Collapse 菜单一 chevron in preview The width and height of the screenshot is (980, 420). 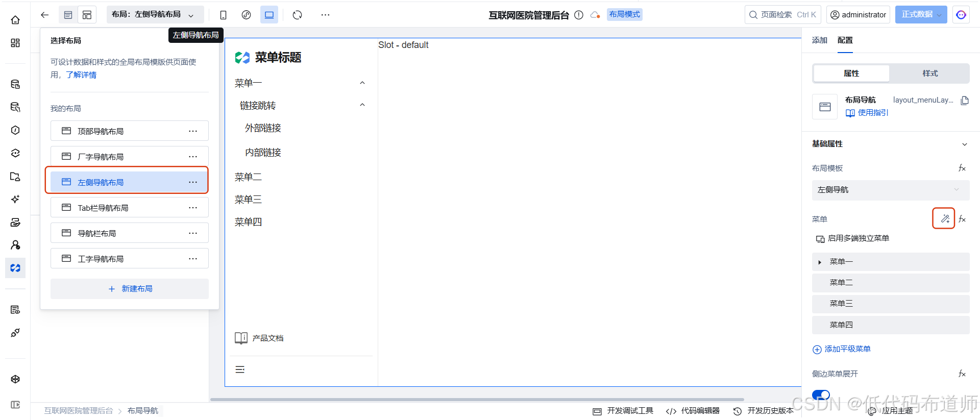[x=362, y=83]
